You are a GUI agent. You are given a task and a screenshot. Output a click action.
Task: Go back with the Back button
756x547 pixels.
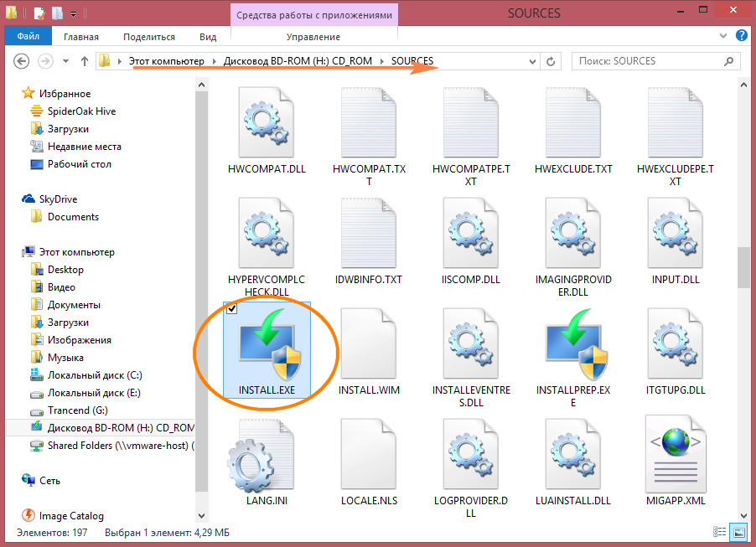(x=21, y=61)
